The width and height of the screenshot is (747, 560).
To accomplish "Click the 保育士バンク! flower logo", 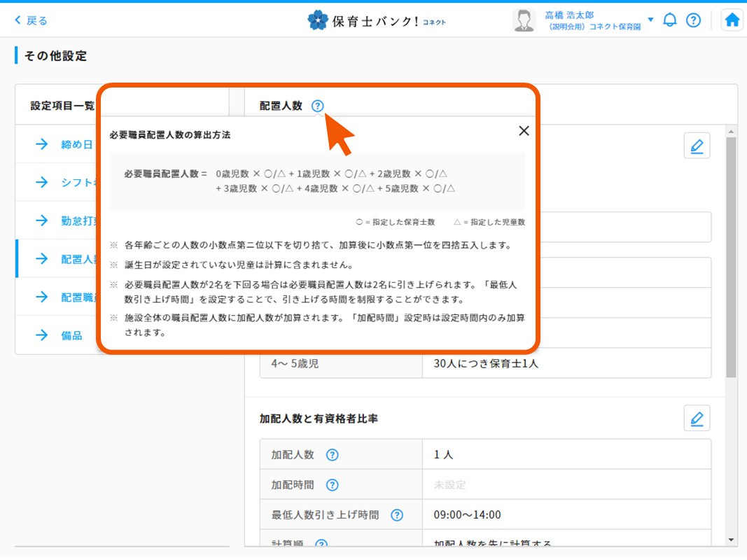I will pyautogui.click(x=319, y=20).
